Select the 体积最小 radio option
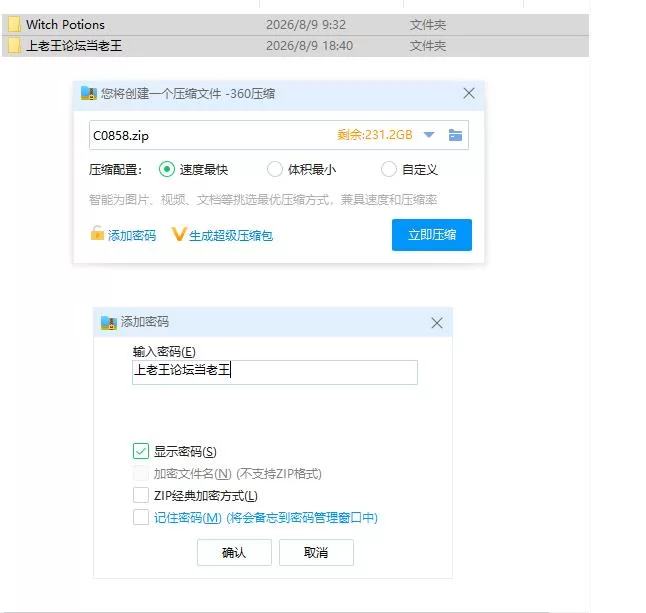The width and height of the screenshot is (646, 613). pos(275,169)
